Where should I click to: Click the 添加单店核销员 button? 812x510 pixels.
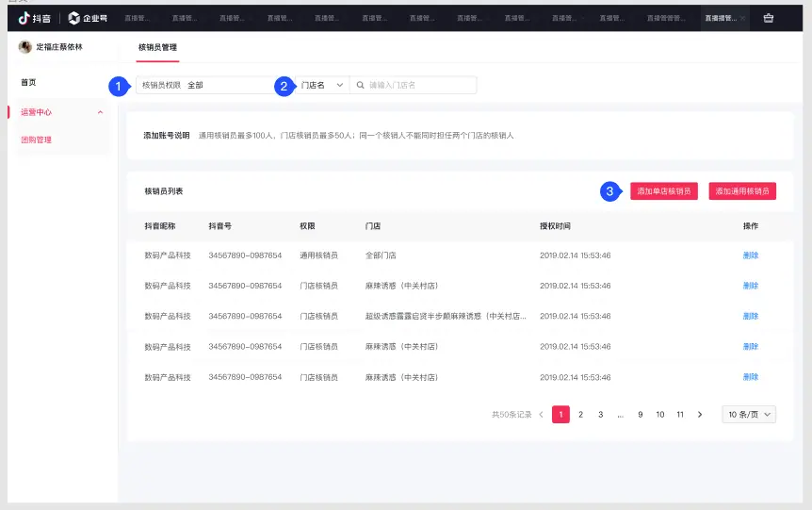point(664,191)
